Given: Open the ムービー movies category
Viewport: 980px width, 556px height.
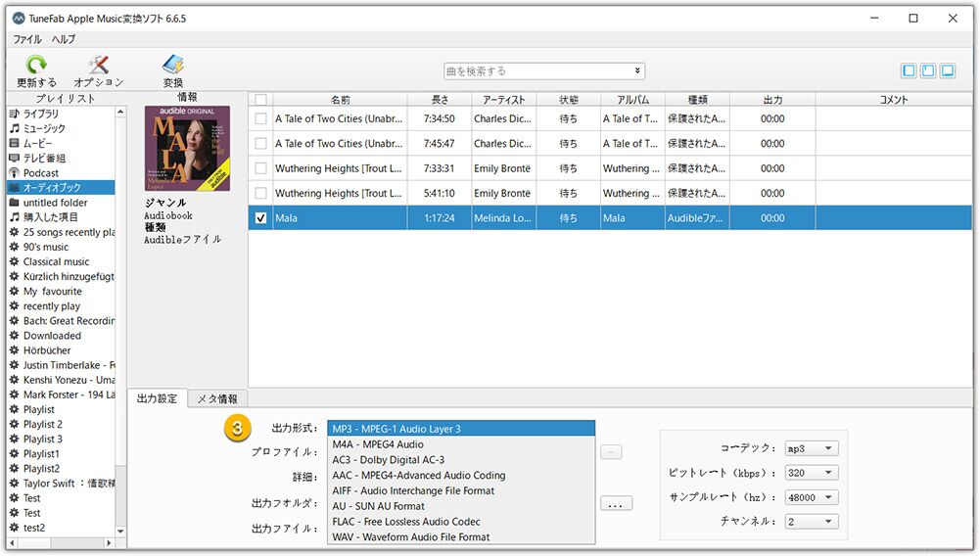Looking at the screenshot, I should [x=37, y=143].
